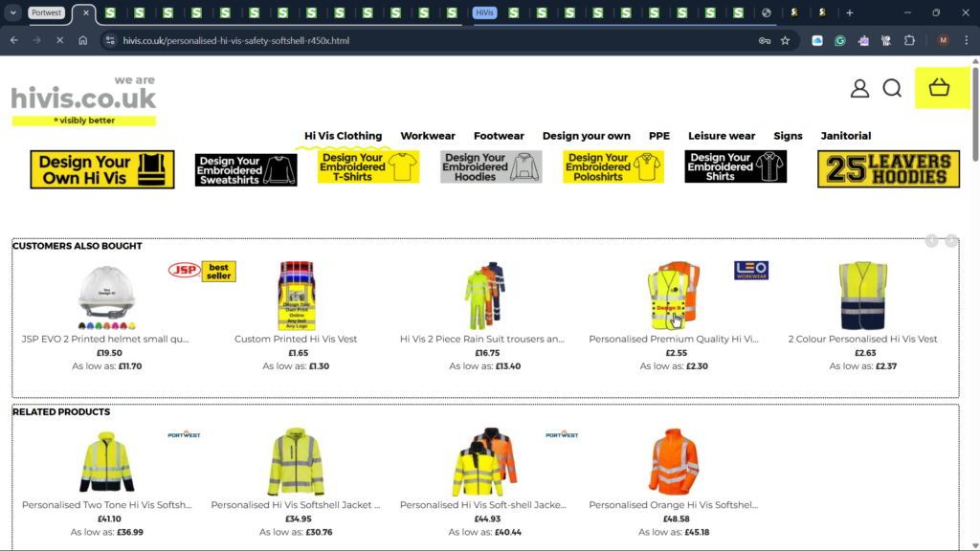Viewport: 980px width, 551px height.
Task: Open the Orange Hi Vis Softshell image
Action: click(674, 462)
